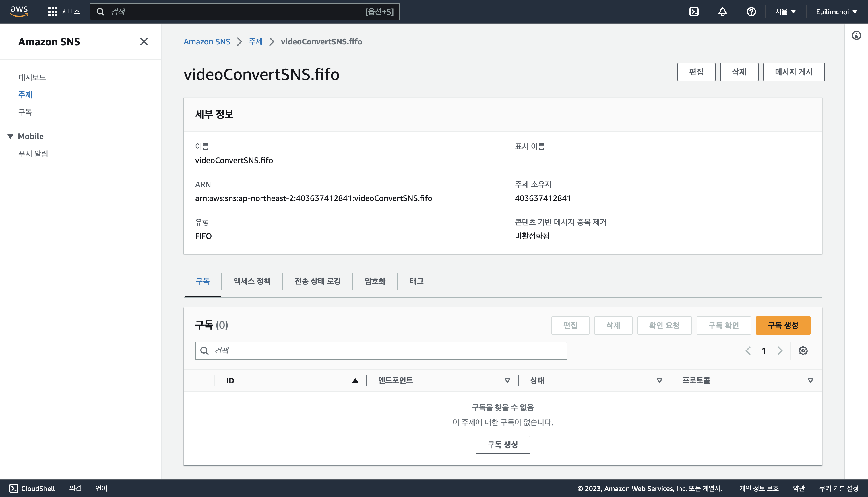Click the topic 삭제 button at top

pos(739,72)
